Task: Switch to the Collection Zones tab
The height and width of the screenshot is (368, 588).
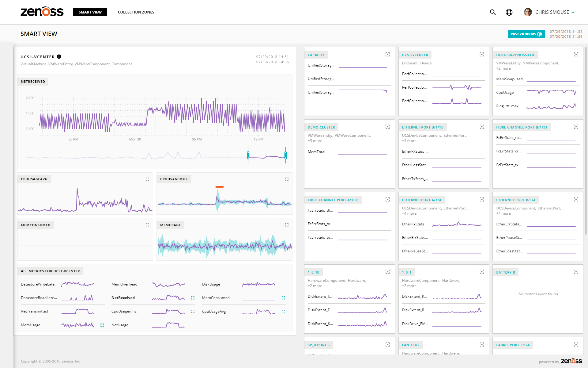Action: click(136, 12)
